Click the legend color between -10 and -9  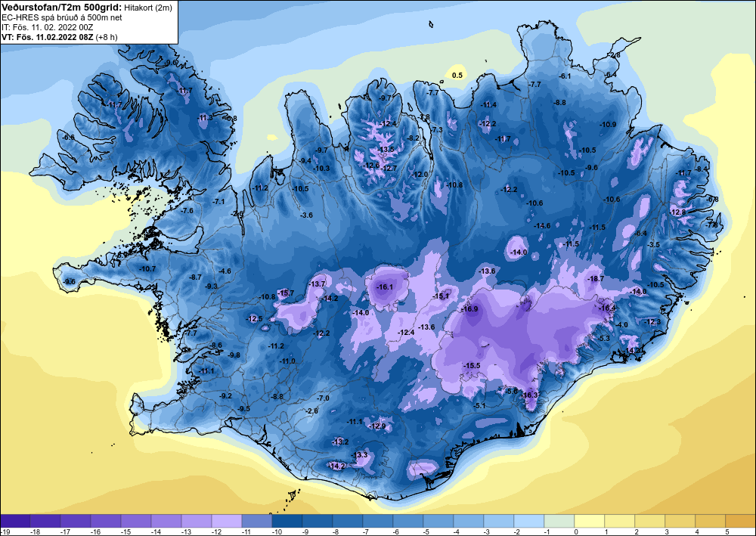tap(287, 521)
